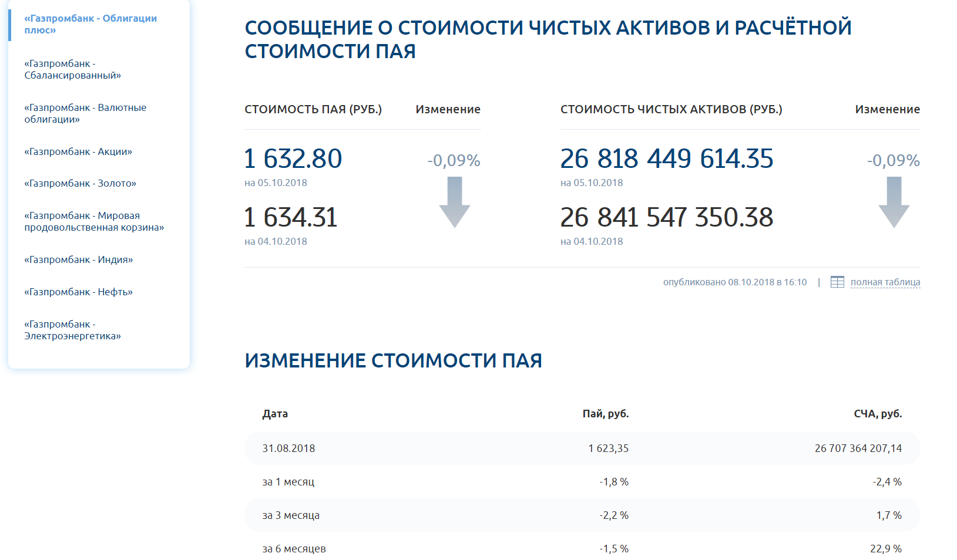
Task: Go to «Газпромбанк - Валютные облигации»
Action: click(x=85, y=113)
